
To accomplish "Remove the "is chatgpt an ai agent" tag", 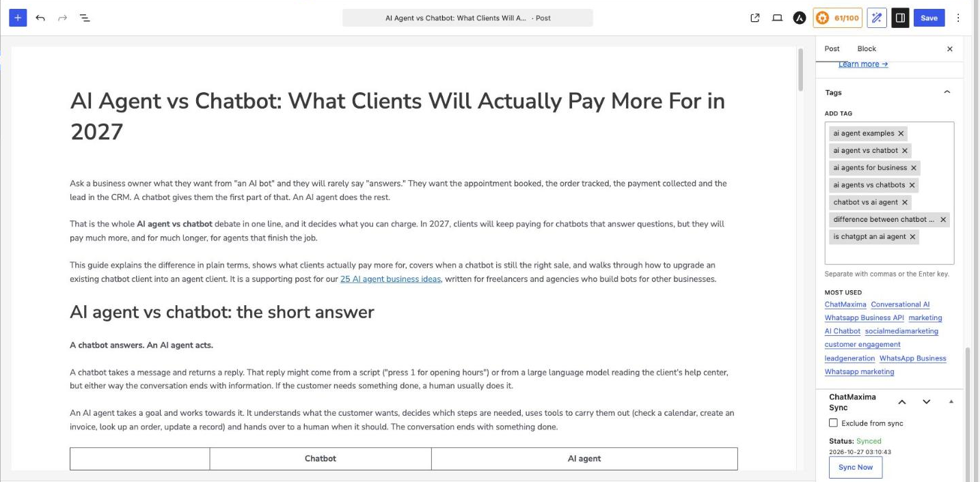I will point(912,236).
